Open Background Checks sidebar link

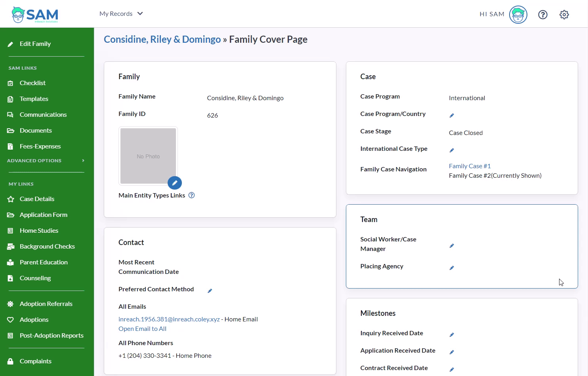tap(47, 247)
